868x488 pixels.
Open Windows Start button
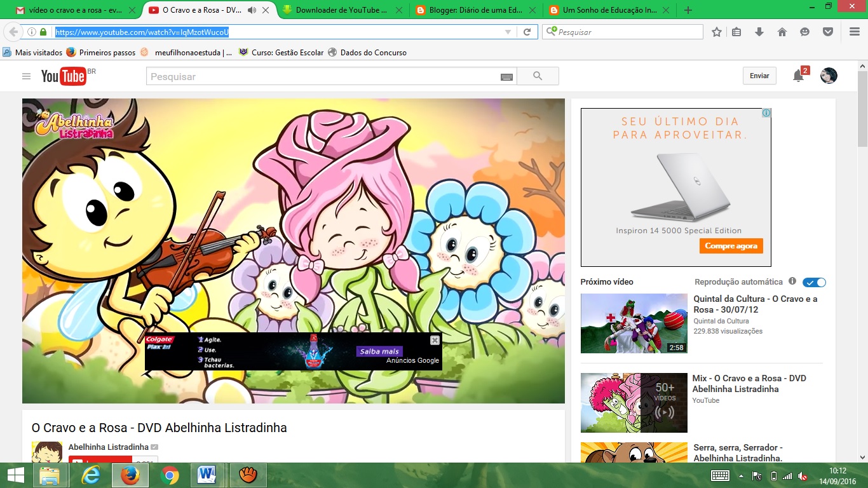tap(15, 475)
